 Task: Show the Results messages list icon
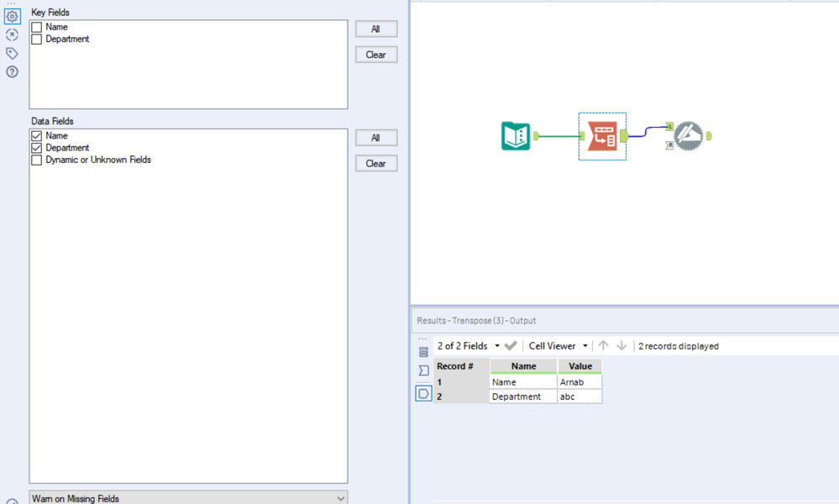tap(424, 352)
